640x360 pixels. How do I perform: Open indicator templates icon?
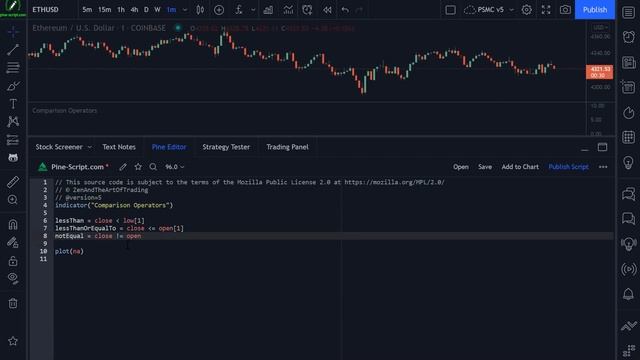click(x=288, y=10)
